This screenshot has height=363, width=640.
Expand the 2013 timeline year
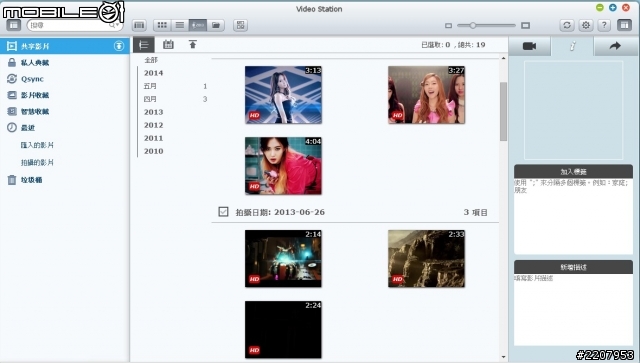coord(153,112)
